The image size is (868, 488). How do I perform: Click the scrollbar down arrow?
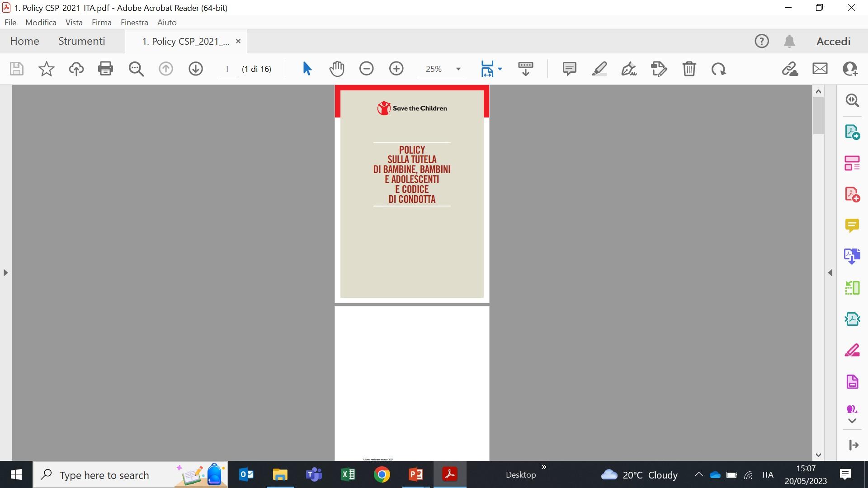[x=818, y=455]
